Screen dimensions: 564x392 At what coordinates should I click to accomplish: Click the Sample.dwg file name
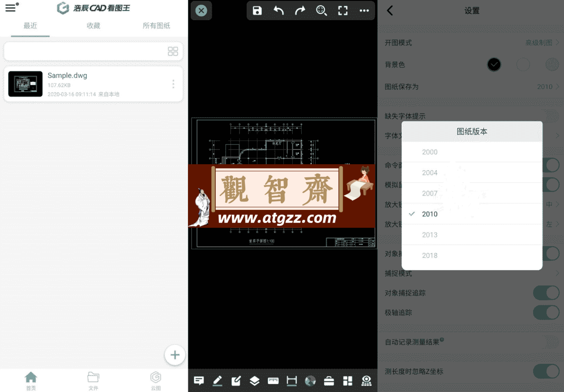point(67,75)
